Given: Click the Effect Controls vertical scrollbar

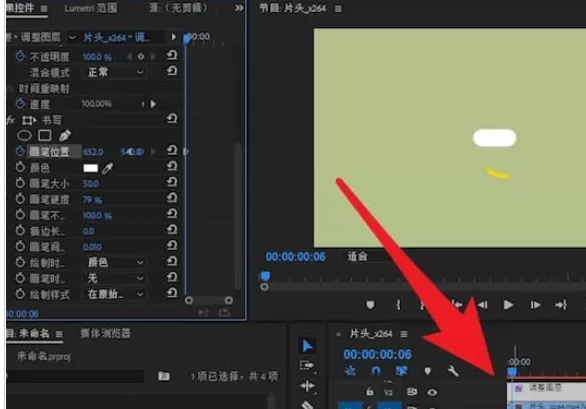Looking at the screenshot, I should coord(238,217).
